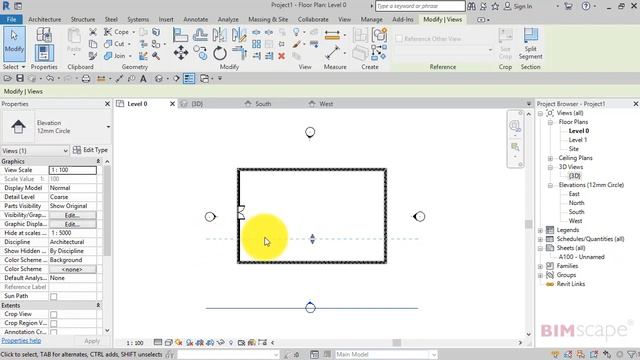The width and height of the screenshot is (640, 360).
Task: Select the Move tool
Action: [x=181, y=53]
